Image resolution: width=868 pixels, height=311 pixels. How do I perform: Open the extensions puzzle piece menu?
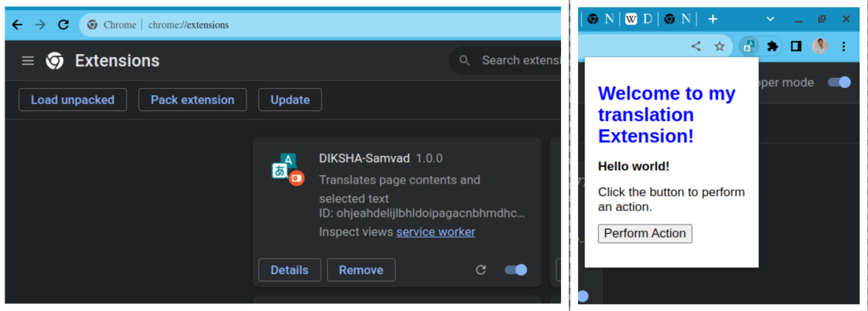tap(771, 46)
